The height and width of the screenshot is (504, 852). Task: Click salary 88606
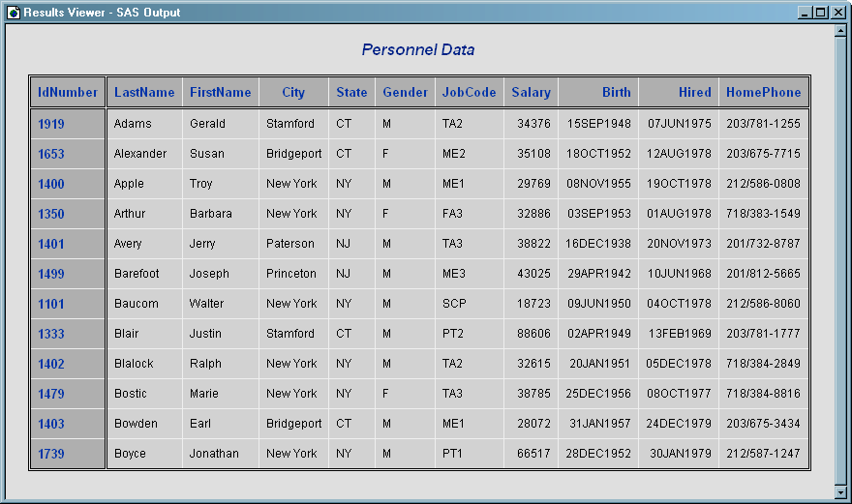point(533,334)
